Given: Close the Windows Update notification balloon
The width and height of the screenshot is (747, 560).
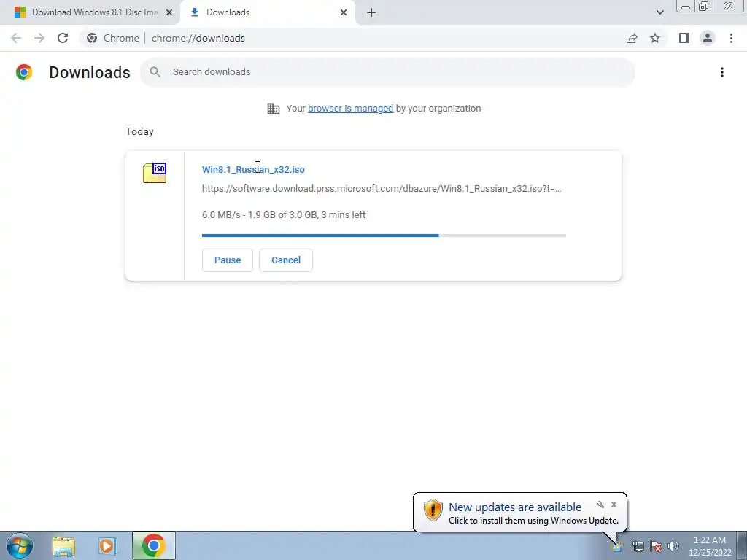Looking at the screenshot, I should point(614,505).
